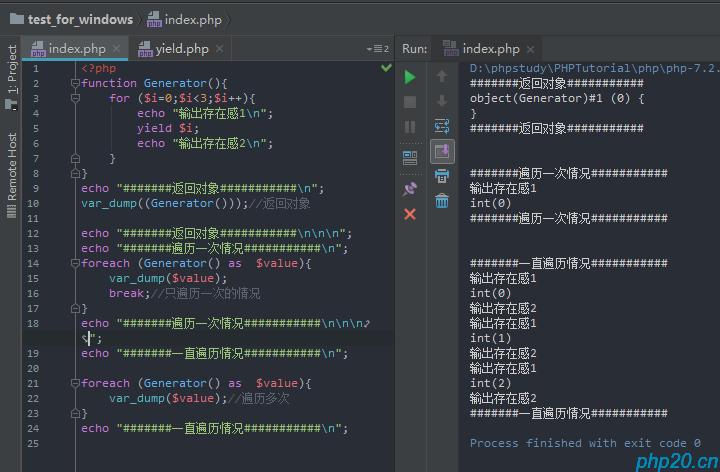
Task: Click the Run: panel label
Action: [x=414, y=49]
